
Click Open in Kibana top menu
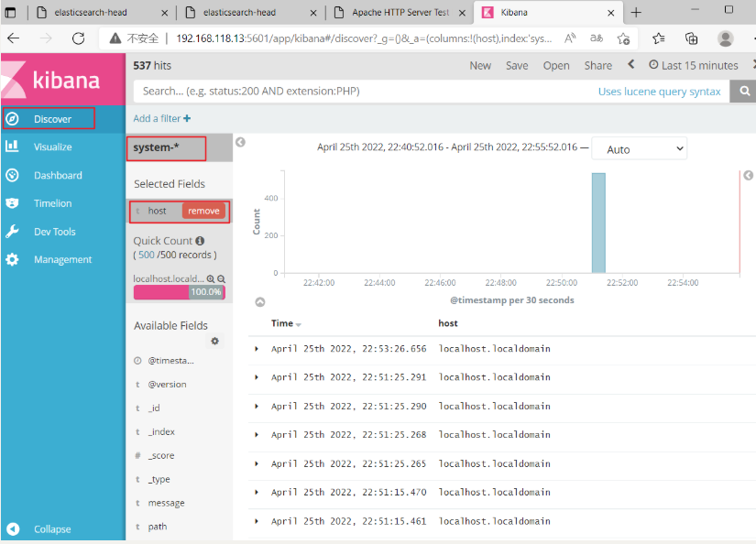[x=556, y=66]
